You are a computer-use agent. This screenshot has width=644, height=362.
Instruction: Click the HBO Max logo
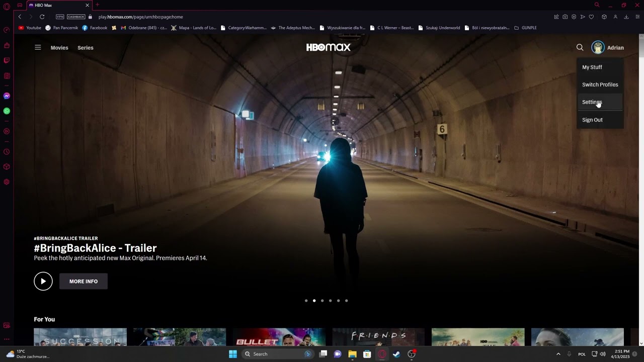click(329, 47)
